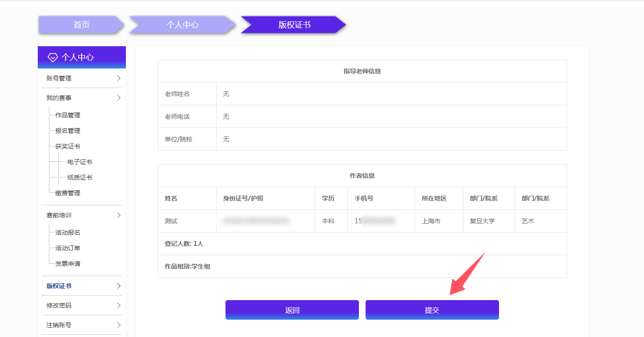644x337 pixels.
Task: Expand the 我的赛事 chevron arrow
Action: [x=119, y=98]
